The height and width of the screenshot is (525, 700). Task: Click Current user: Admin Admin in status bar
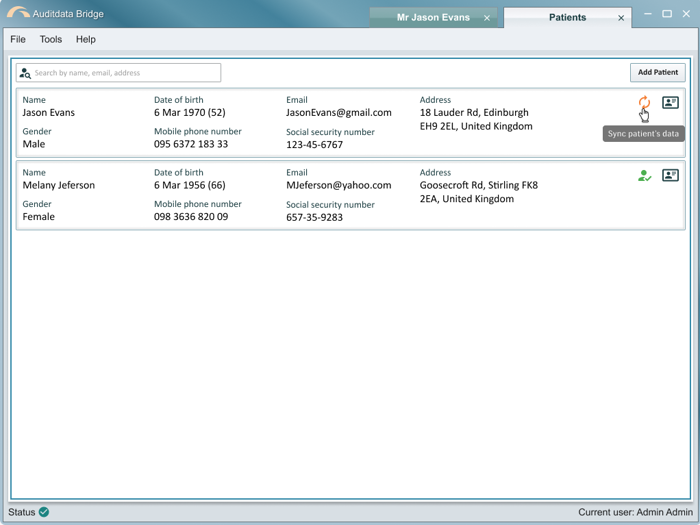tap(636, 512)
